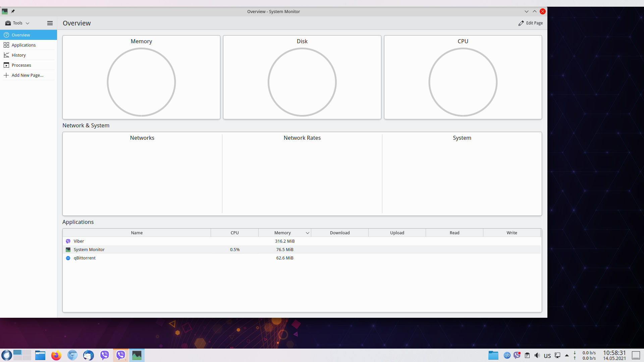This screenshot has width=644, height=362.
Task: Toggle the pin-window icon in the title bar
Action: tap(13, 11)
